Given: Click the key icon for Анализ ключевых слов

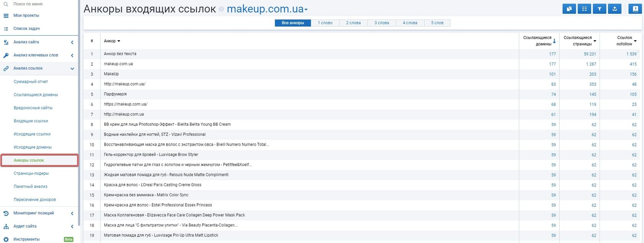Looking at the screenshot, I should (6, 55).
